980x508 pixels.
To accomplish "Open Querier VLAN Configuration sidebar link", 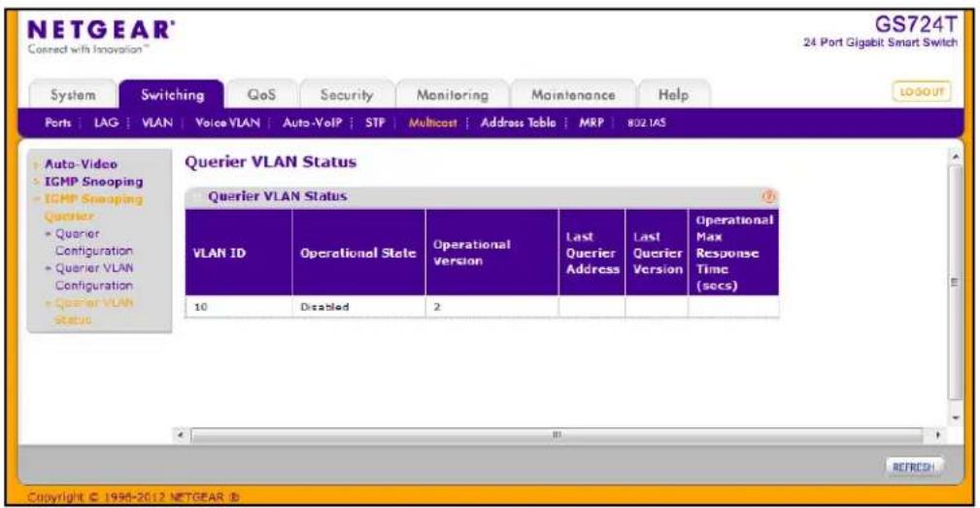I will (94, 276).
